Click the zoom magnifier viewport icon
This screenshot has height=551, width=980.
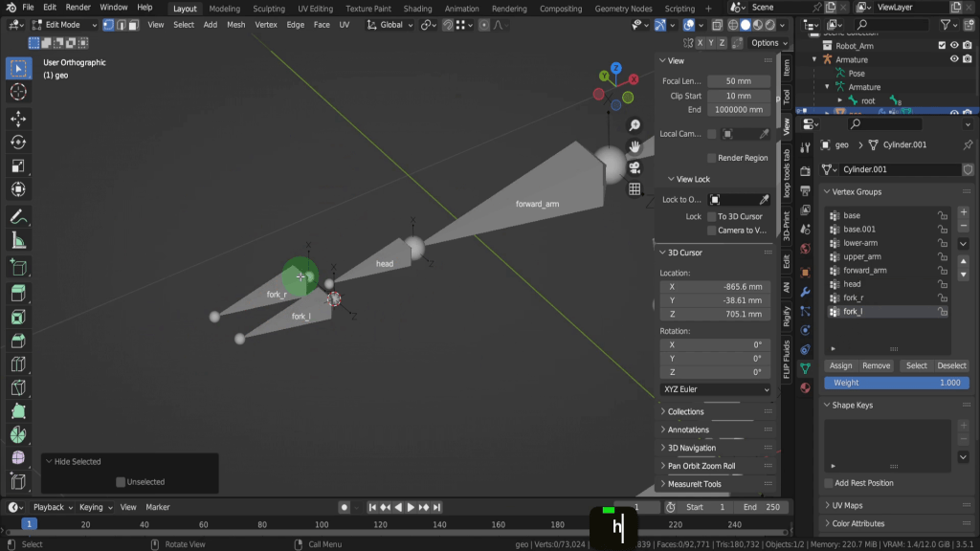[x=635, y=125]
